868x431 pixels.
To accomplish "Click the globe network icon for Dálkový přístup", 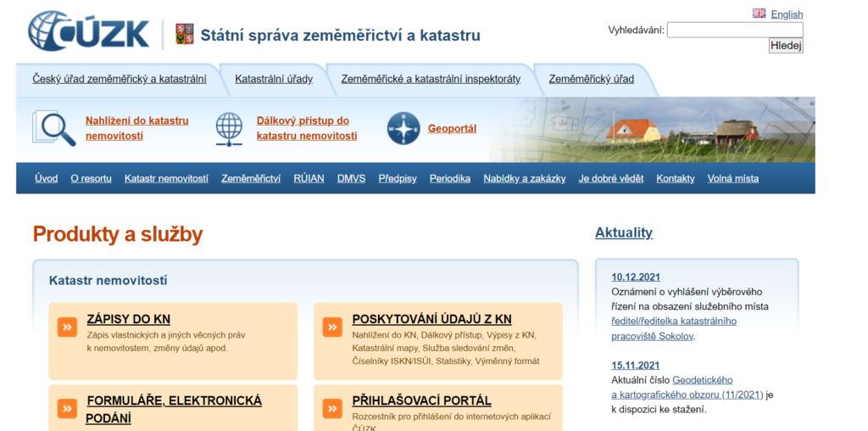I will click(229, 128).
